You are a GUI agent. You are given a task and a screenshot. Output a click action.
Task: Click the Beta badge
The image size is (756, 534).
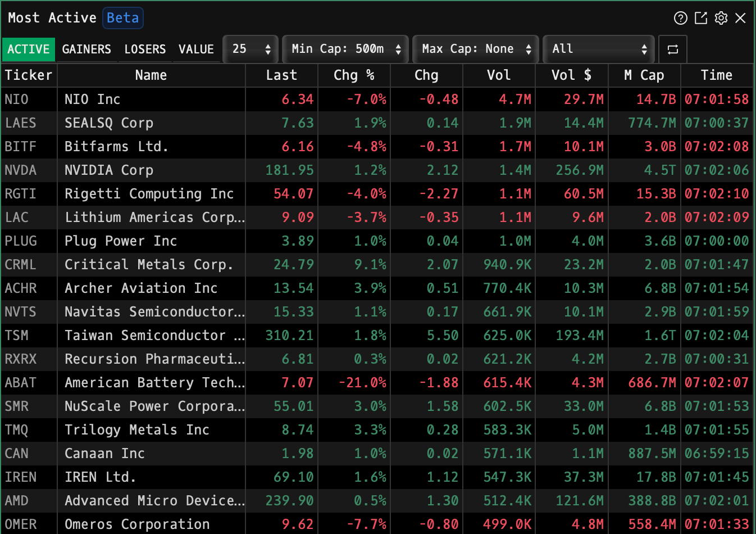tap(123, 18)
